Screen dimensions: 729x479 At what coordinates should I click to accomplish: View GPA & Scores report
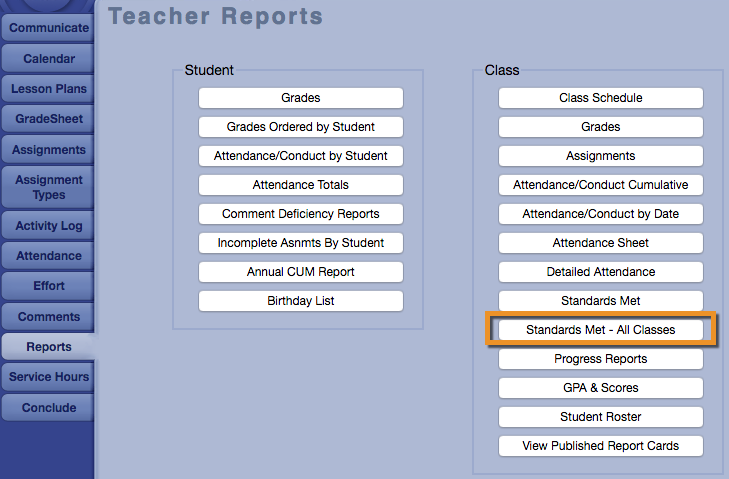click(600, 388)
